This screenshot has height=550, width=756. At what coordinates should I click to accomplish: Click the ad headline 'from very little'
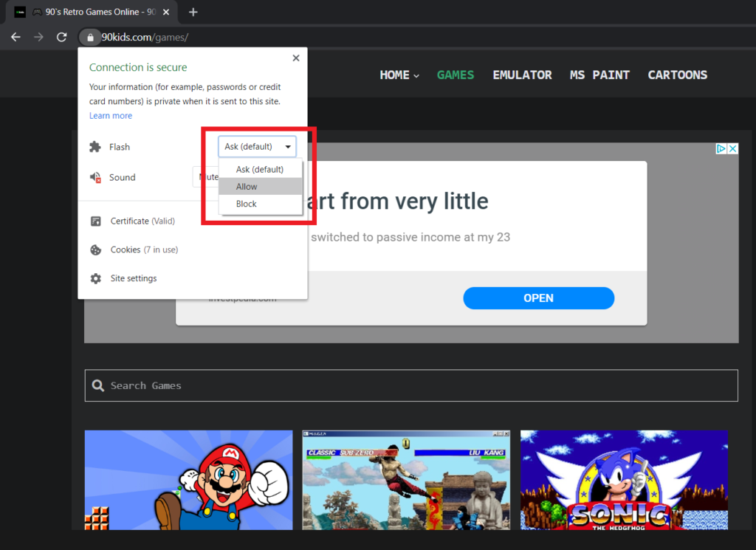(414, 201)
